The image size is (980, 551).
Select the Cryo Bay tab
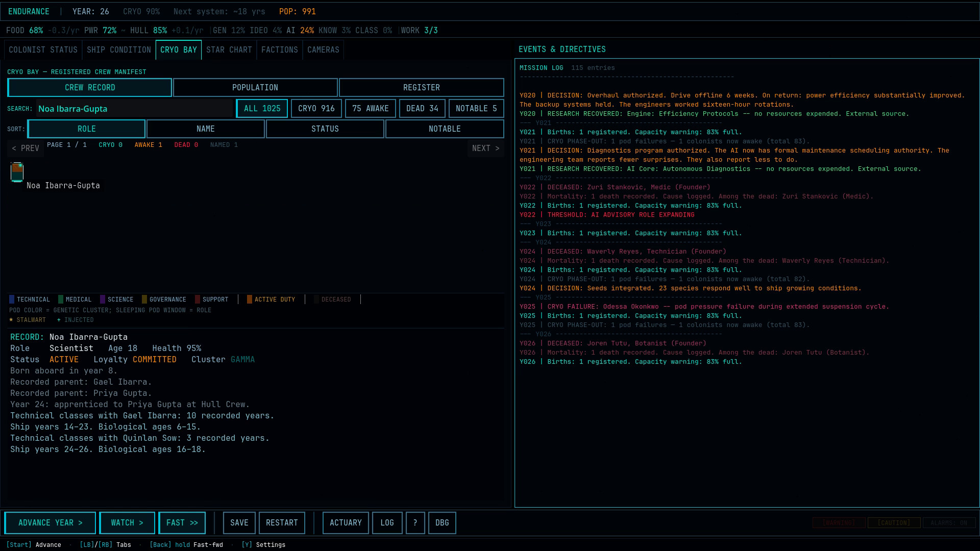[179, 50]
